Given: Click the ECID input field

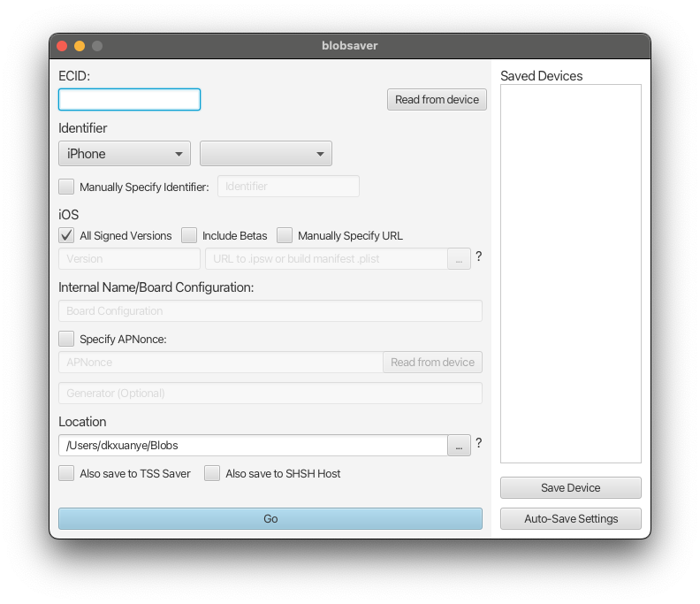Looking at the screenshot, I should click(129, 99).
